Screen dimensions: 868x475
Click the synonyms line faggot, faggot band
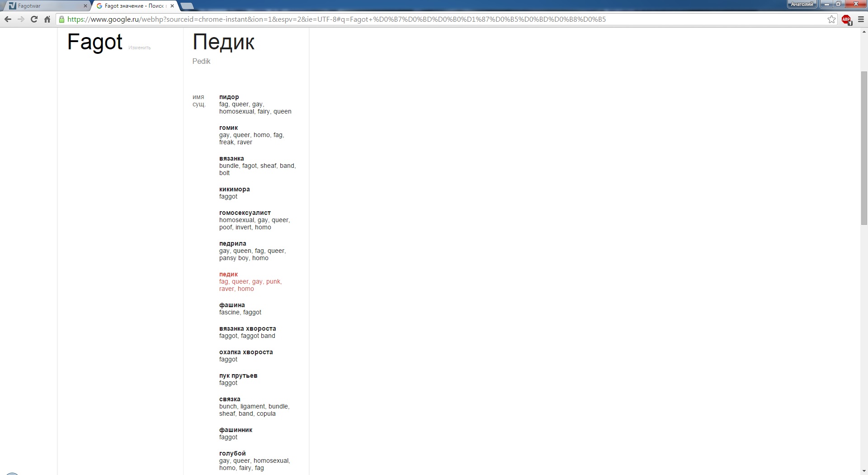247,336
